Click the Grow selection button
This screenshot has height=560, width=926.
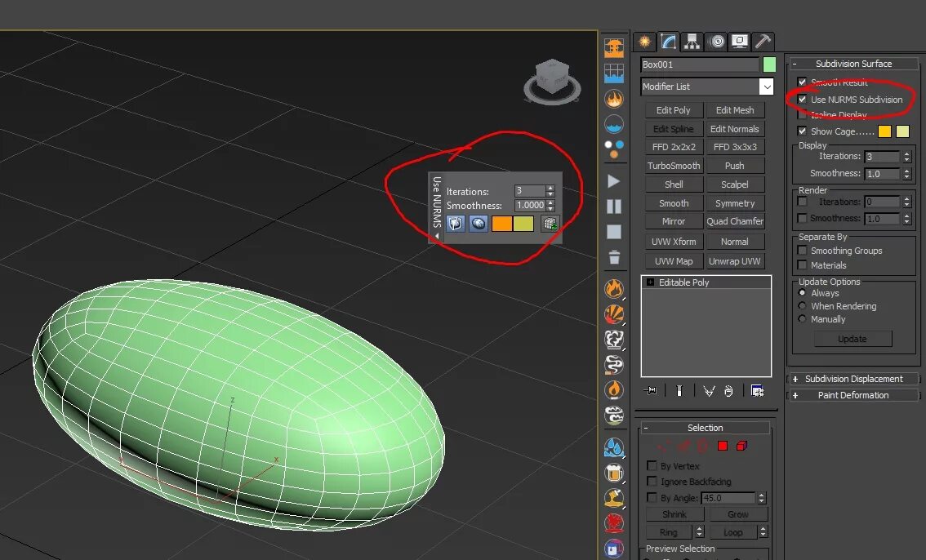[737, 513]
